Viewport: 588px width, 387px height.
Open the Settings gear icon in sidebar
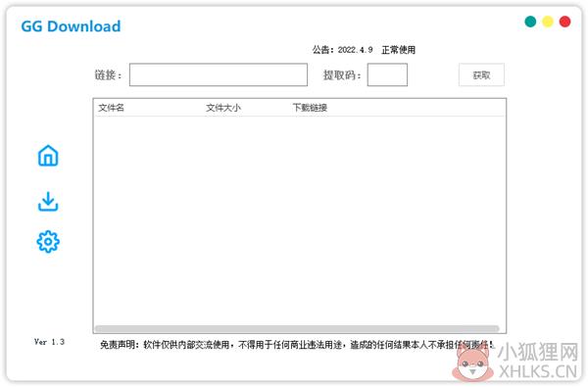coord(48,242)
